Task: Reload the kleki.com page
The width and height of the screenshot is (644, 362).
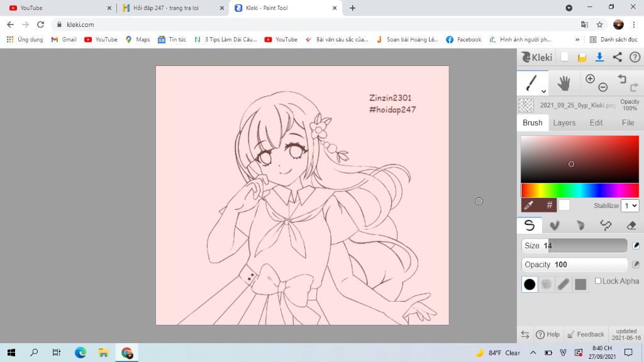Action: 40,25
